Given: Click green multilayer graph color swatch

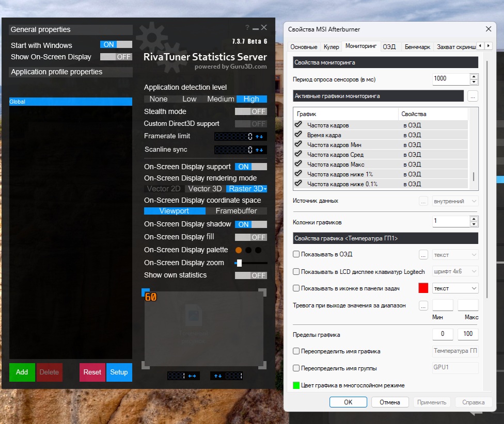Looking at the screenshot, I should tap(296, 385).
